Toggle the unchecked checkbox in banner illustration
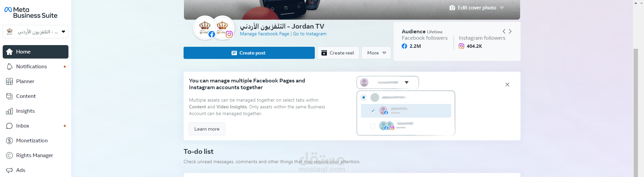This screenshot has width=644, height=177. coord(373,126)
